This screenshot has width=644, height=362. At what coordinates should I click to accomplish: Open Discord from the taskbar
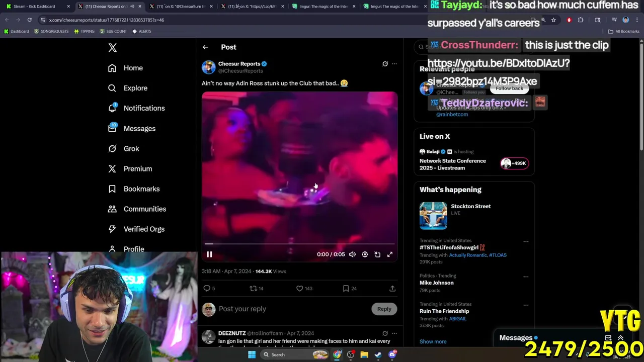tap(392, 355)
